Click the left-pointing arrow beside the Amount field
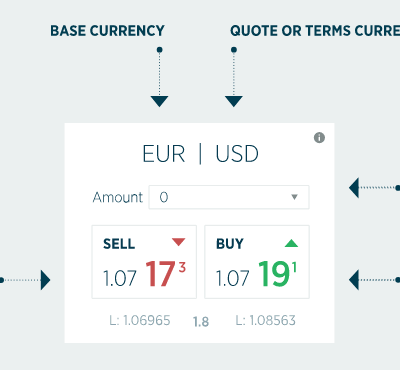 coord(354,188)
